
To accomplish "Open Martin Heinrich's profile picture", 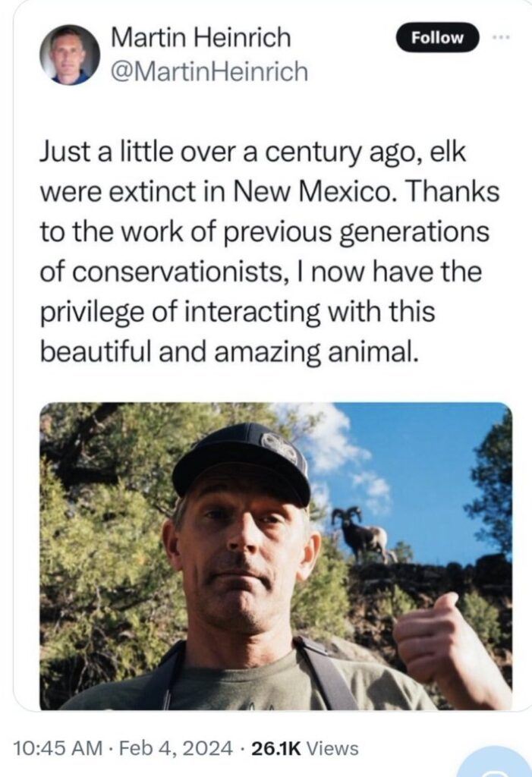I will pos(69,55).
